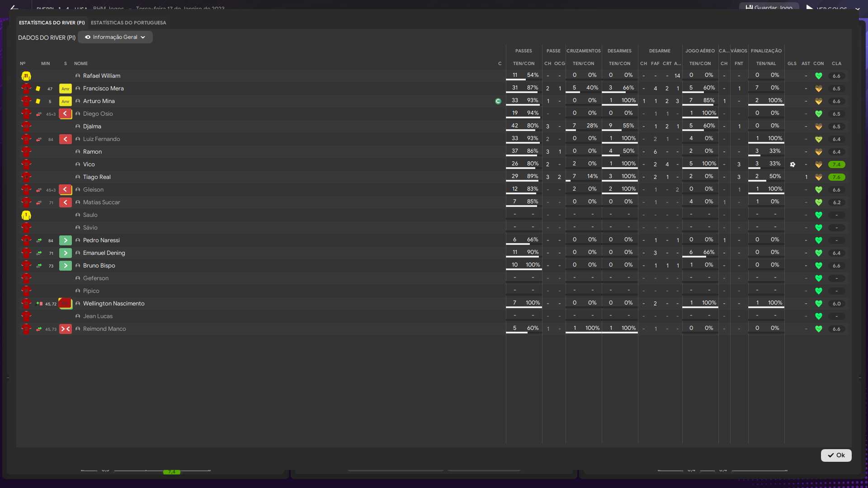Click the 7.6 rating badge for Tiago Real
Image resolution: width=868 pixels, height=488 pixels.
[837, 177]
